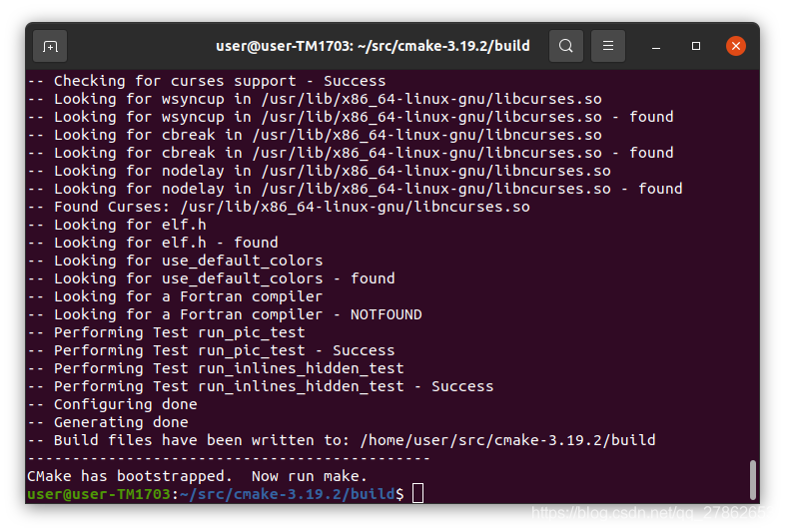This screenshot has width=785, height=532.
Task: Click the green 'user@user-TM1703' prompt text
Action: click(x=99, y=494)
